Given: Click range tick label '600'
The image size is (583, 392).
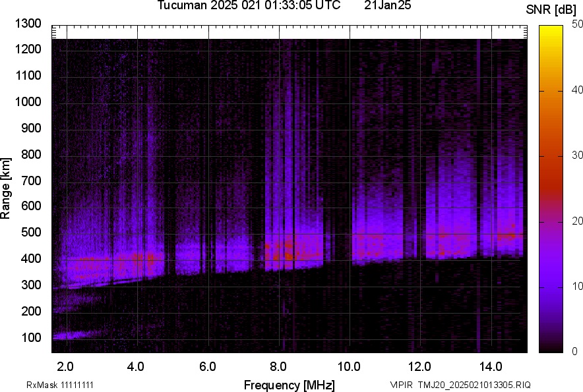Looking at the screenshot, I should 31,206.
